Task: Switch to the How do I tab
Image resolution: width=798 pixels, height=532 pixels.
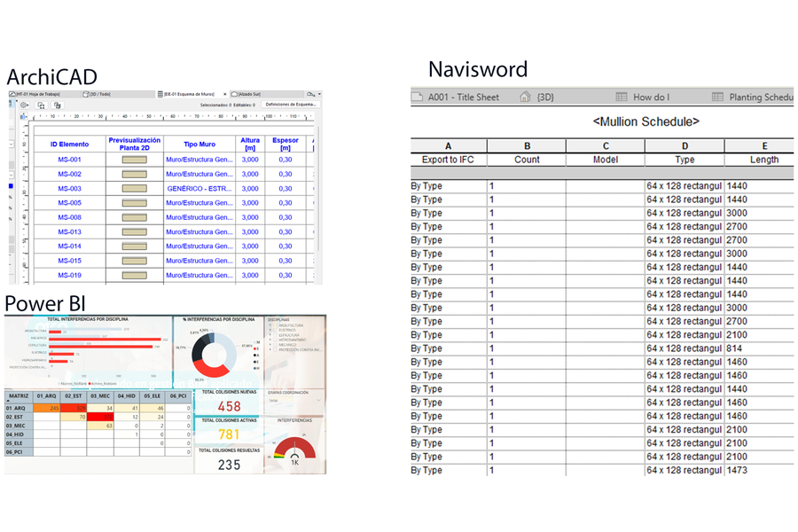Action: click(643, 98)
